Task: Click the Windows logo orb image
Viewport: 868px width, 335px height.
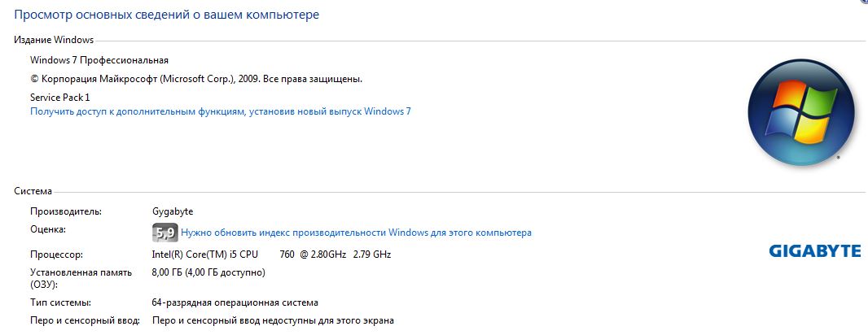Action: (793, 116)
